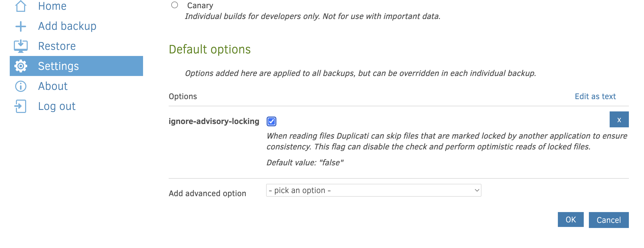This screenshot has width=644, height=248.
Task: Open the Add backup menu item
Action: click(x=67, y=26)
